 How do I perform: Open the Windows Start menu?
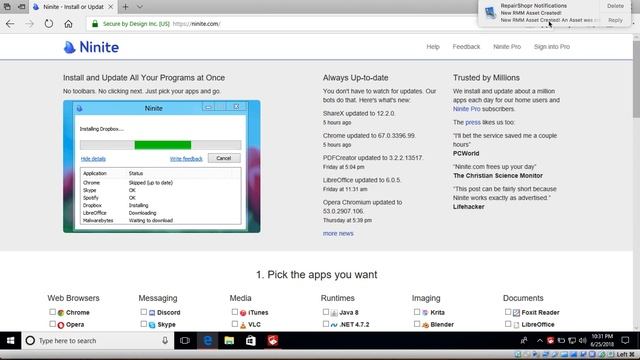point(11,340)
